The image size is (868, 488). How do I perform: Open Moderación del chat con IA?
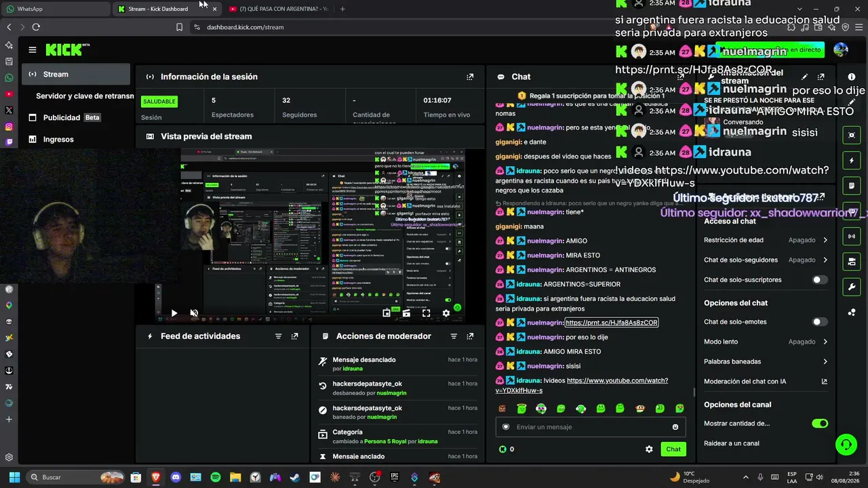(766, 382)
